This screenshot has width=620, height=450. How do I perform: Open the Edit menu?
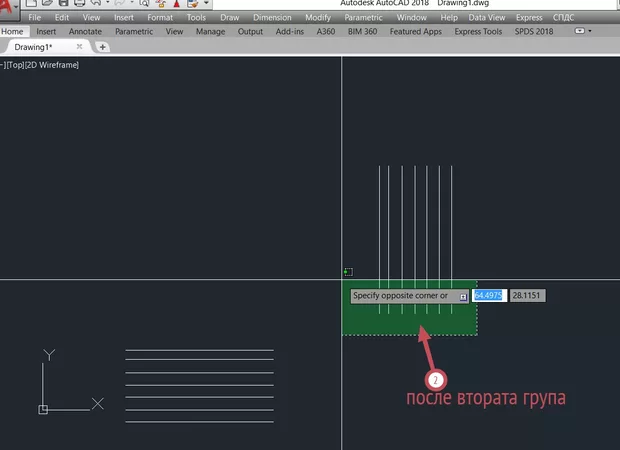point(62,17)
